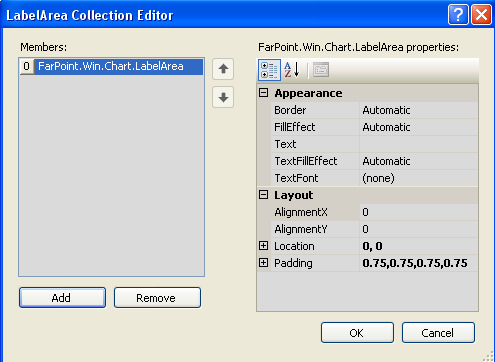Remove the selected member
The width and height of the screenshot is (495, 362).
157,298
